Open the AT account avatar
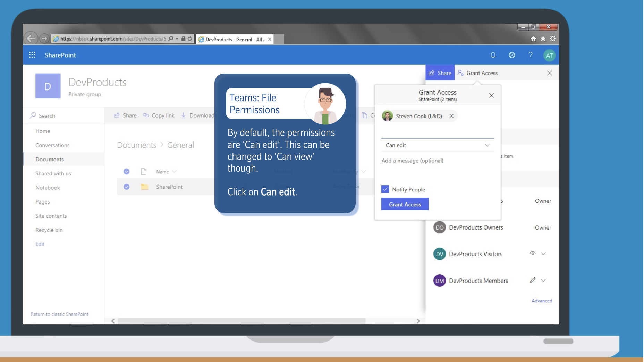Image resolution: width=644 pixels, height=362 pixels. 549,55
